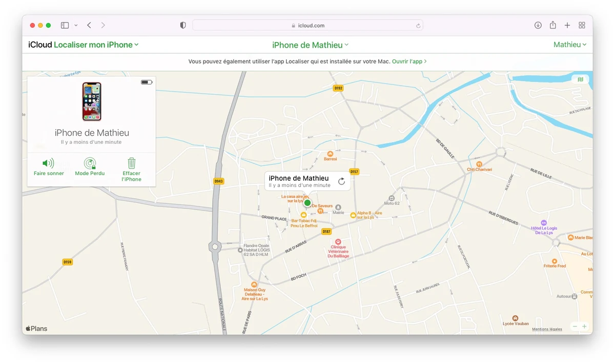
Task: Click the Autosur map pin
Action: [574, 296]
